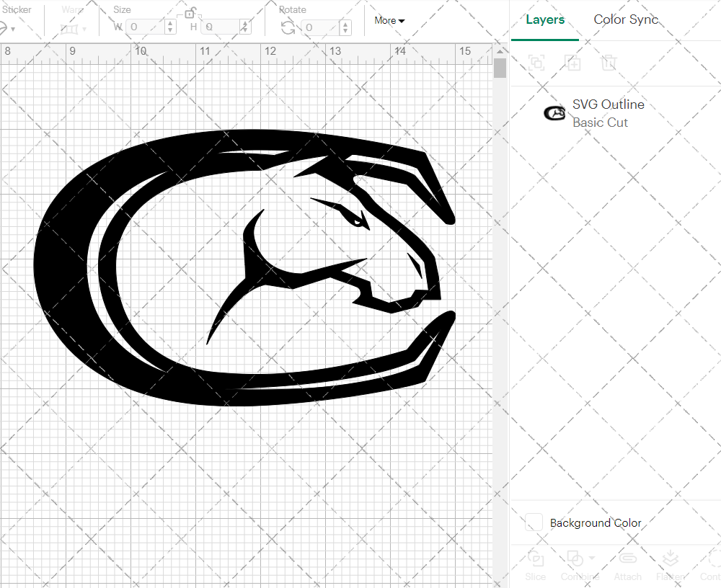Viewport: 721px width, 588px height.
Task: Change the Background Color swatch
Action: tap(534, 523)
